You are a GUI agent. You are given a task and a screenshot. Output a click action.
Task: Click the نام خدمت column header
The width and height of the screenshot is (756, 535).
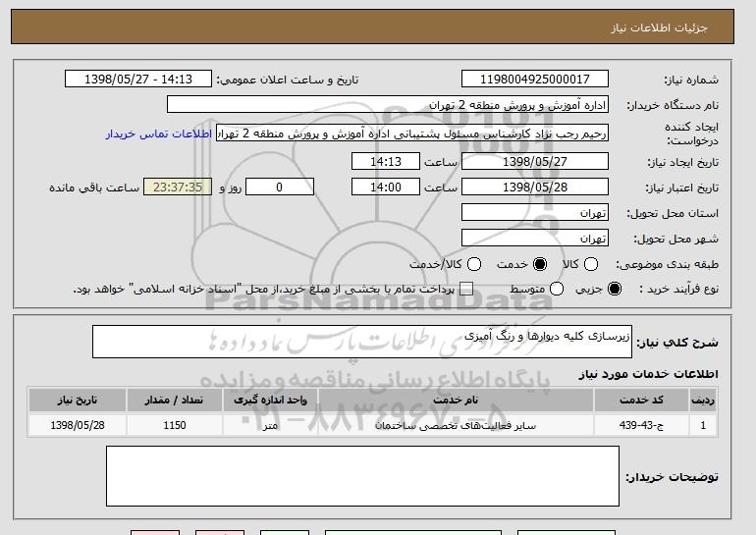(x=456, y=401)
